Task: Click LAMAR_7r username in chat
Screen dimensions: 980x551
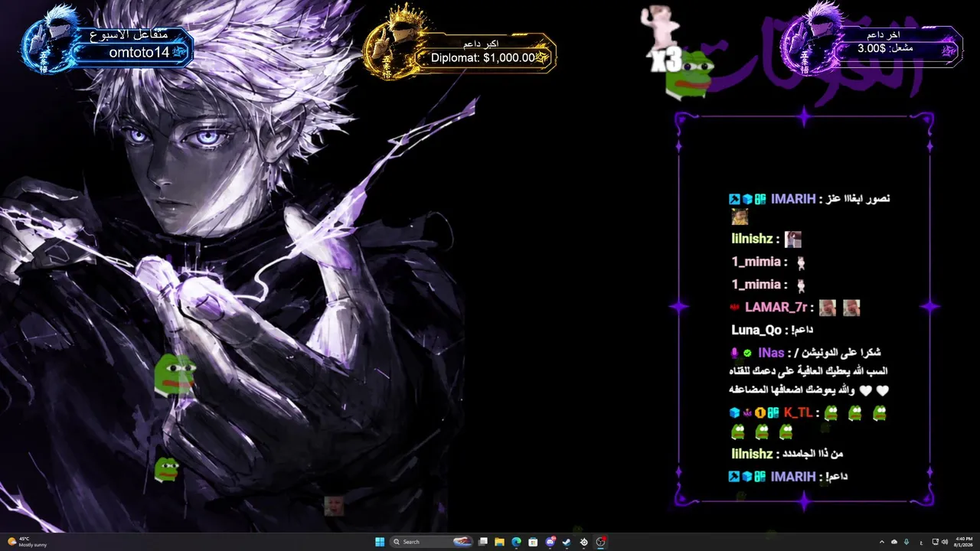Action: (x=776, y=308)
